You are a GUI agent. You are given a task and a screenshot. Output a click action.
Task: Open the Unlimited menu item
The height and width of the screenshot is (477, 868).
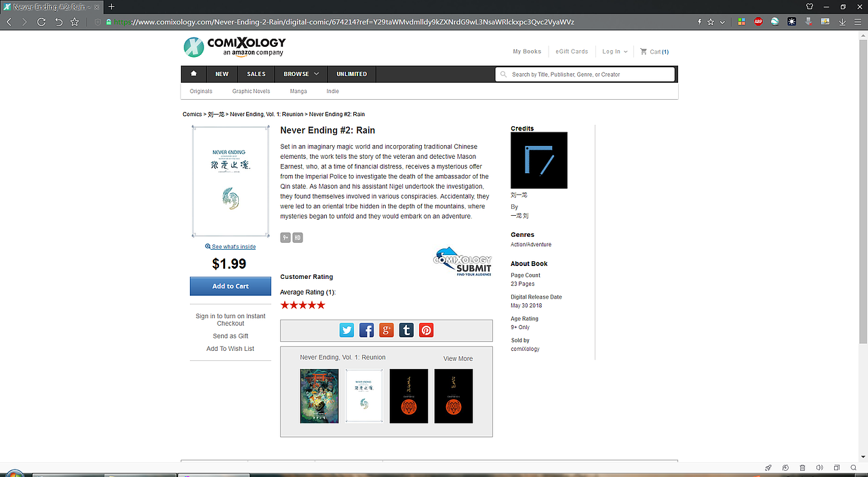[x=352, y=74]
